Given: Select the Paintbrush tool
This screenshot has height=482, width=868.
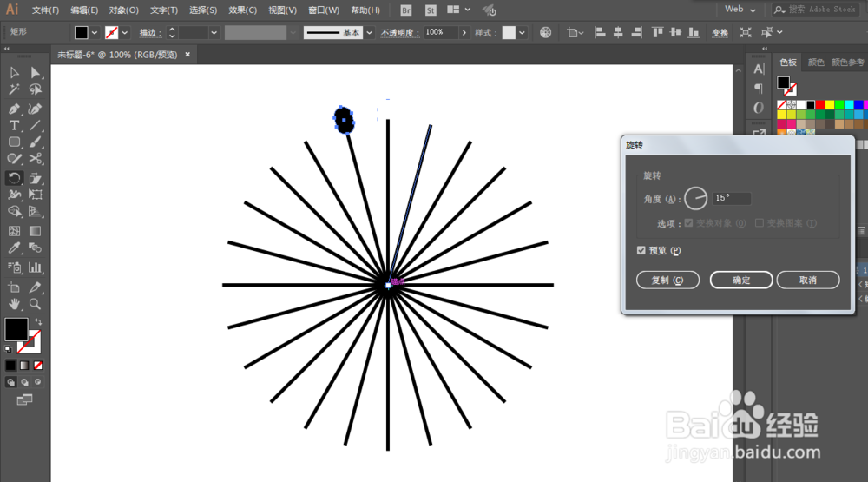Looking at the screenshot, I should tap(36, 142).
